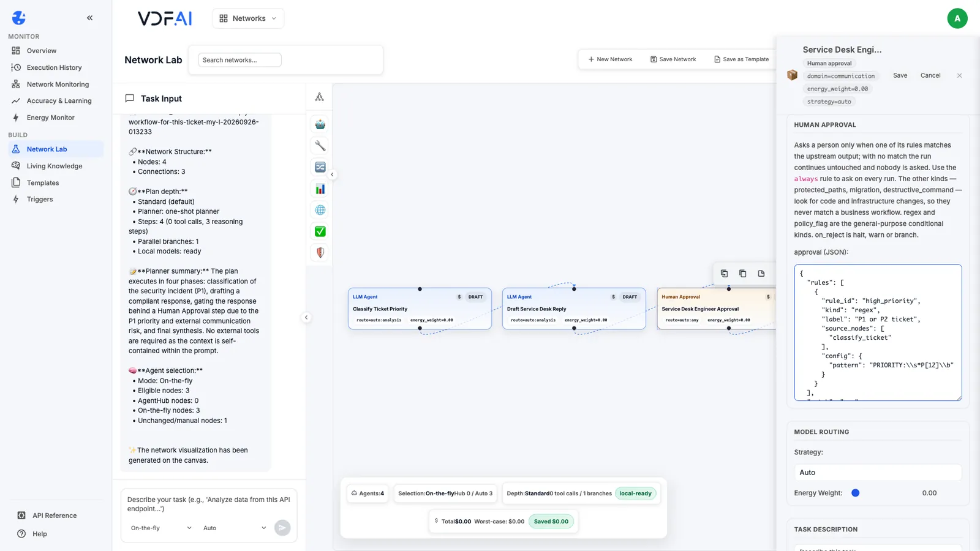Viewport: 980px width, 551px height.
Task: Click the blue bird app logo
Action: point(19,18)
